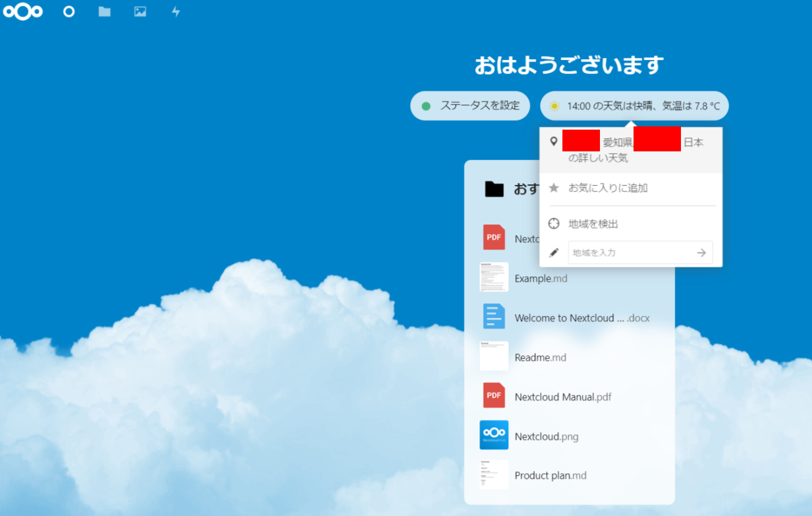
Task: Open Readme.md file
Action: pos(570,357)
